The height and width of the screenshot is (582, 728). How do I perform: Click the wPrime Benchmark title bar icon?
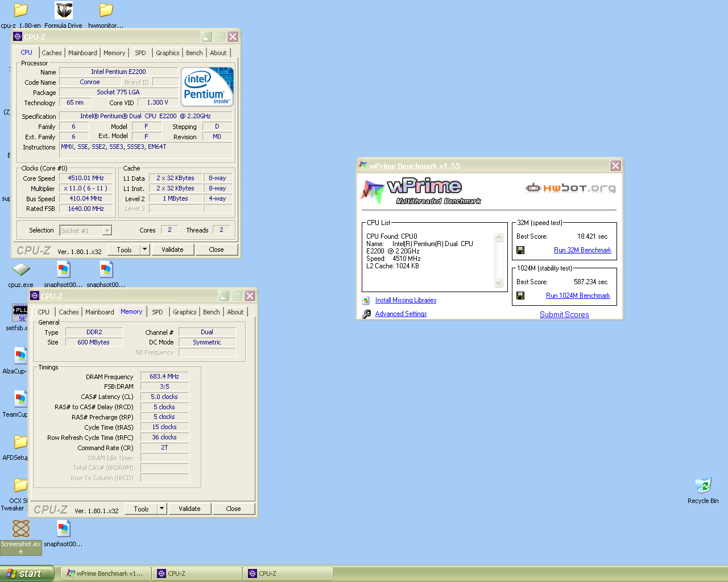[363, 166]
